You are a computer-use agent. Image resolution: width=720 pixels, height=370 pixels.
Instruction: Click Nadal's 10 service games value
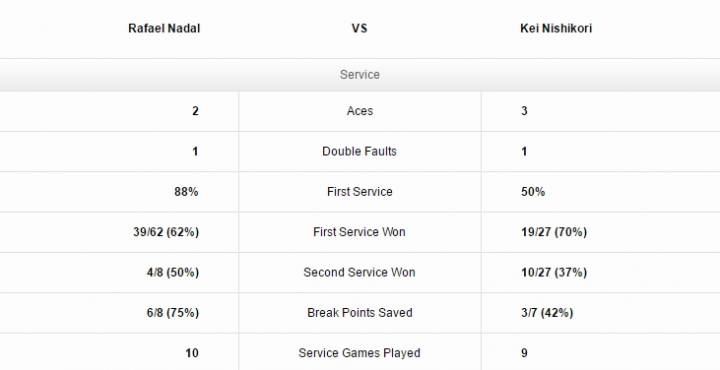[x=192, y=353]
